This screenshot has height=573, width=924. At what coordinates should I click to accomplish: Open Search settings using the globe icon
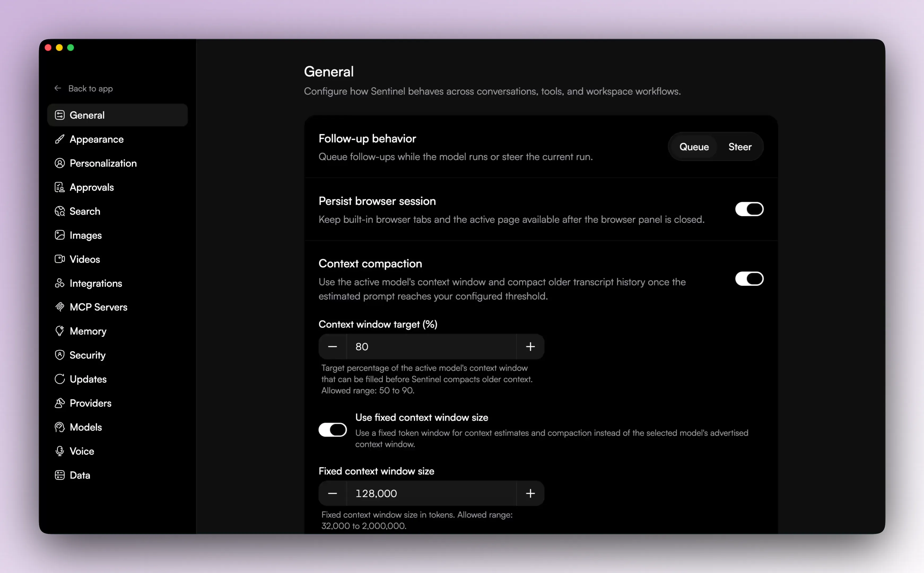[x=60, y=211]
